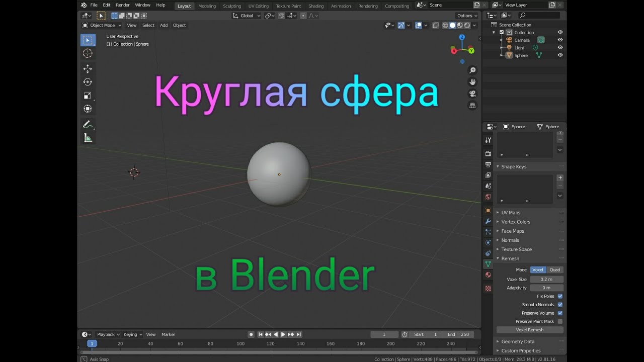Activate the 3D Cursor tool
The image size is (644, 362).
click(x=88, y=53)
